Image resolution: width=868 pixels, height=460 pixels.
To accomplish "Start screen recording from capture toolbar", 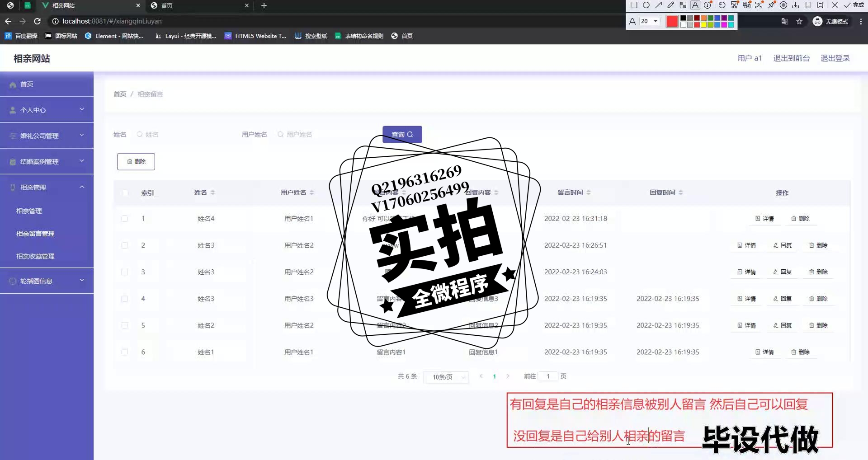I will click(x=783, y=5).
